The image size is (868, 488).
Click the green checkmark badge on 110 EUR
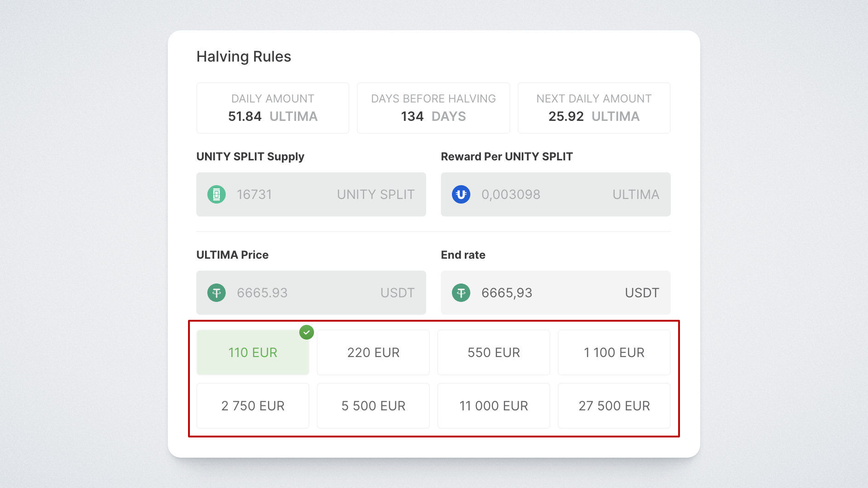pyautogui.click(x=307, y=332)
